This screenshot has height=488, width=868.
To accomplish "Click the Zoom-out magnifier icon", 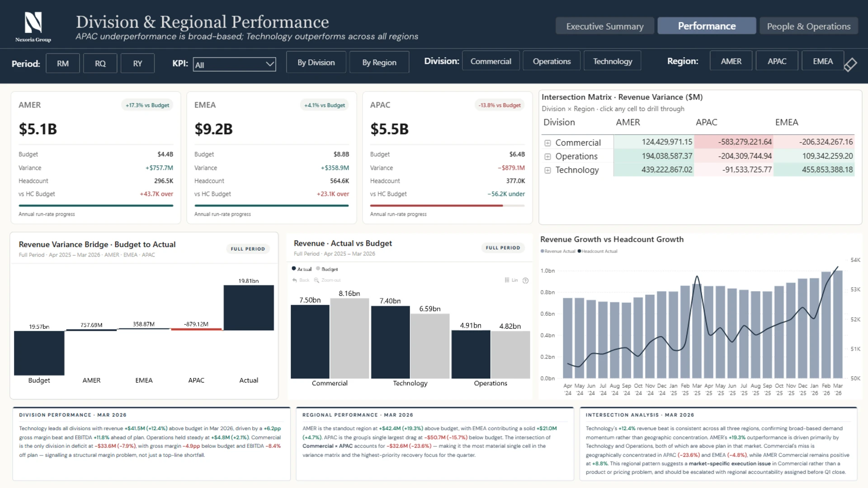I will (316, 281).
